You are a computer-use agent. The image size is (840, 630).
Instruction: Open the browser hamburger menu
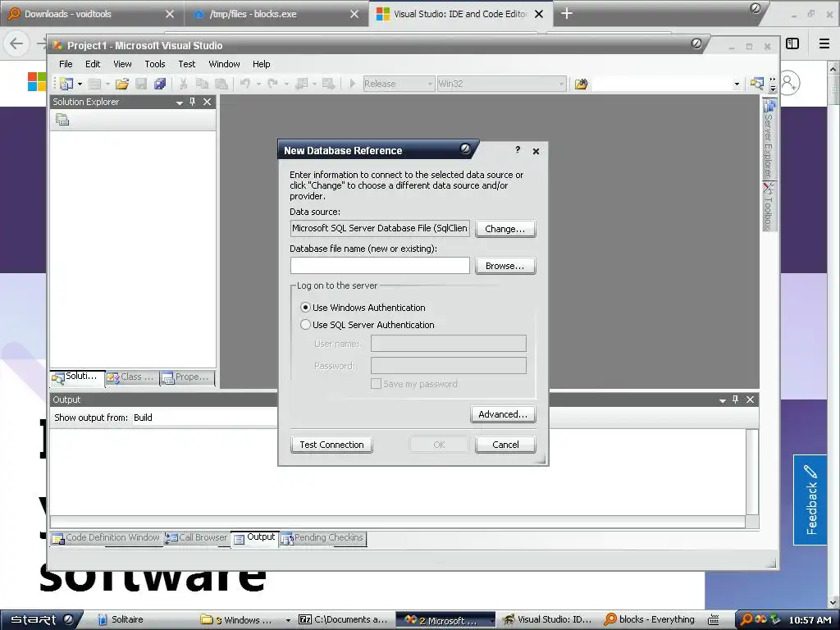(824, 43)
